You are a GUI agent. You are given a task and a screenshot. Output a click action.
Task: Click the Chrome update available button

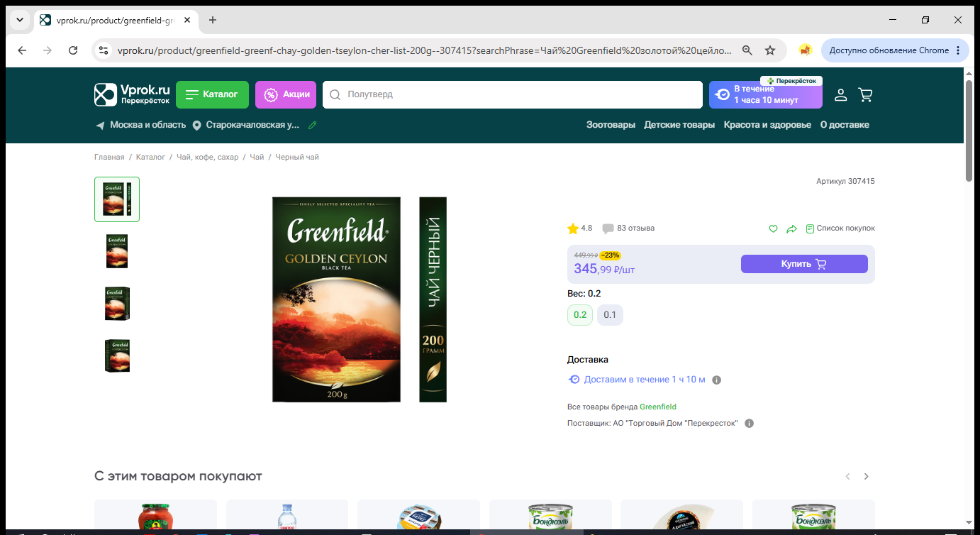[895, 50]
